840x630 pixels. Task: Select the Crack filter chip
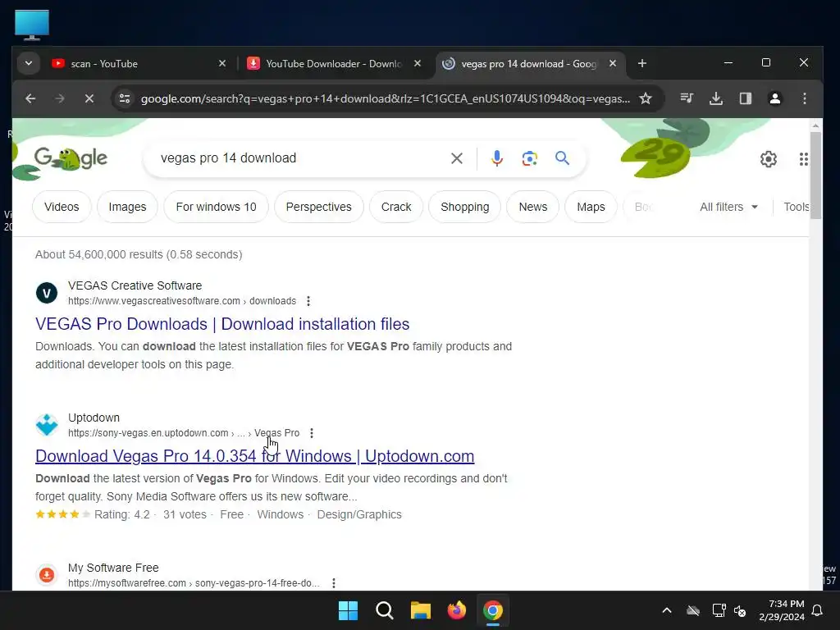click(396, 207)
